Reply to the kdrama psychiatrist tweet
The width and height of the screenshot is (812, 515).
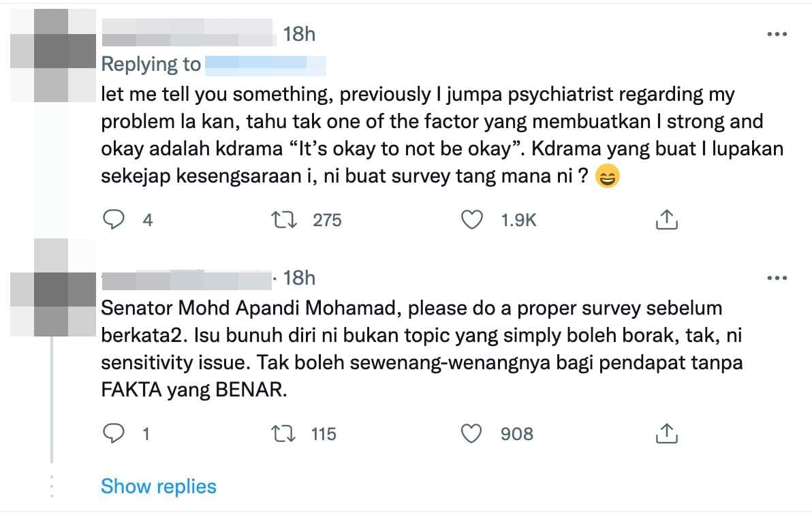pos(113,219)
